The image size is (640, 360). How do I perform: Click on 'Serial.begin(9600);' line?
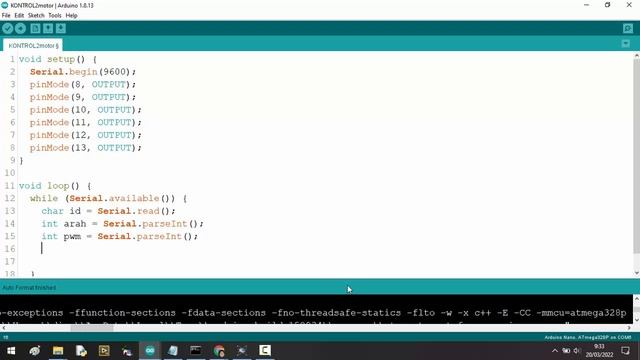click(x=82, y=72)
